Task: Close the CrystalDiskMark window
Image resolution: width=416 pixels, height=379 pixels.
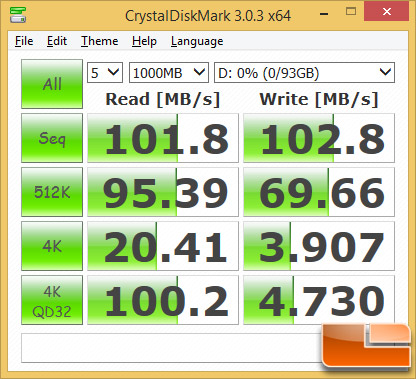Action: coord(386,12)
